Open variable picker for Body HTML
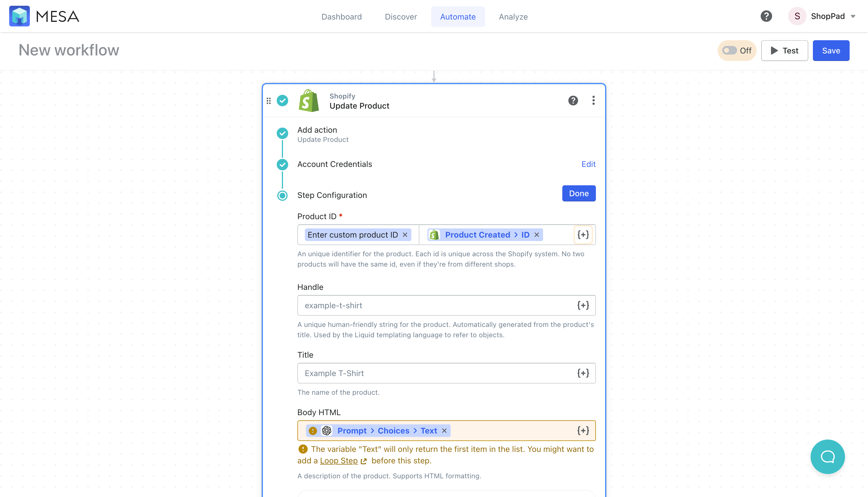This screenshot has width=868, height=497. [x=583, y=431]
